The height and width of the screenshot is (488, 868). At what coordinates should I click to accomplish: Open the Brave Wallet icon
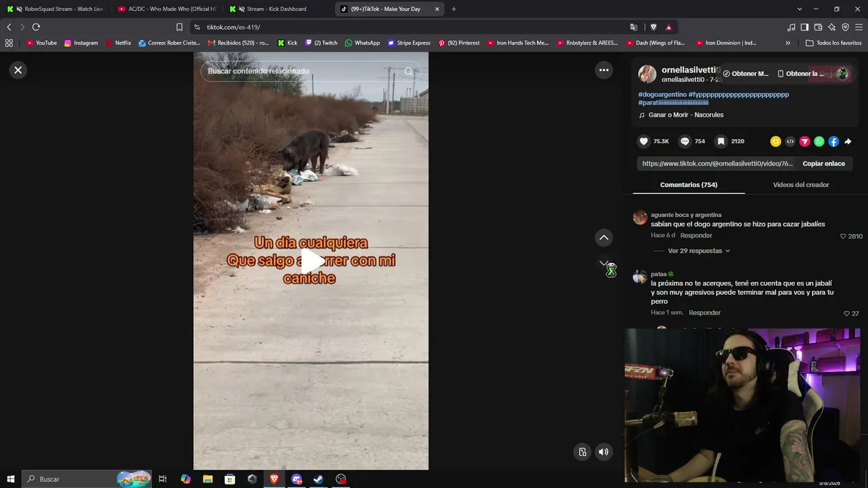click(x=818, y=27)
